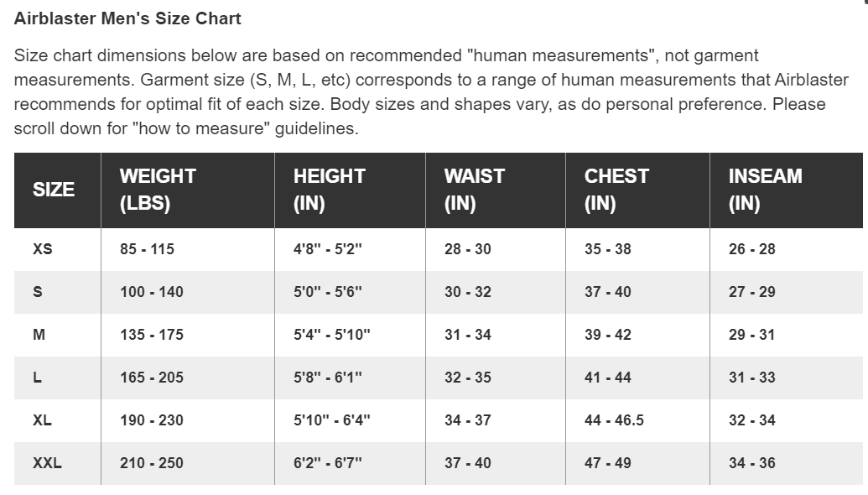
Task: Click the XL chest value 44 - 46.5
Action: pyautogui.click(x=614, y=420)
